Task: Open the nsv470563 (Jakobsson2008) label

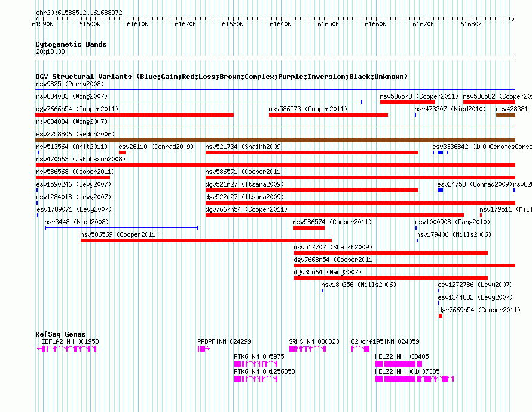Action: click(x=81, y=159)
